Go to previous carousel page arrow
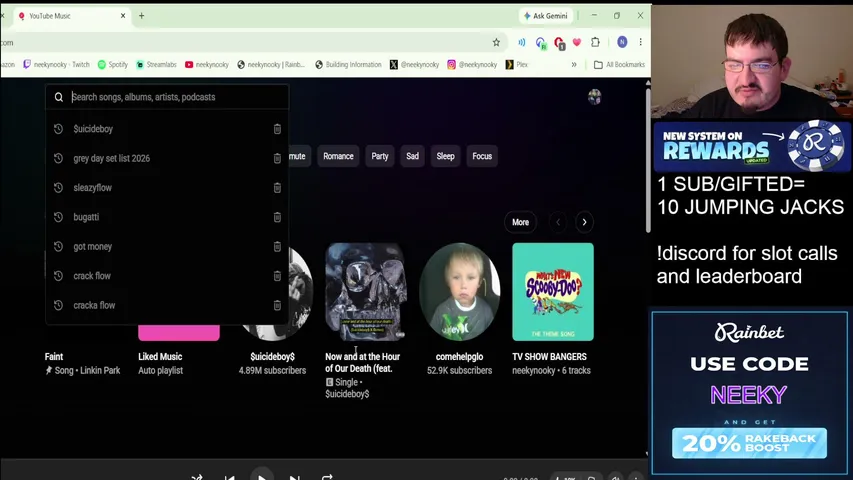 558,222
